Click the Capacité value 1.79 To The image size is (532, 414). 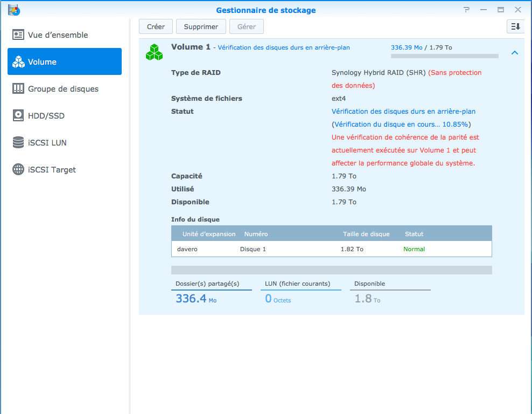click(x=344, y=176)
